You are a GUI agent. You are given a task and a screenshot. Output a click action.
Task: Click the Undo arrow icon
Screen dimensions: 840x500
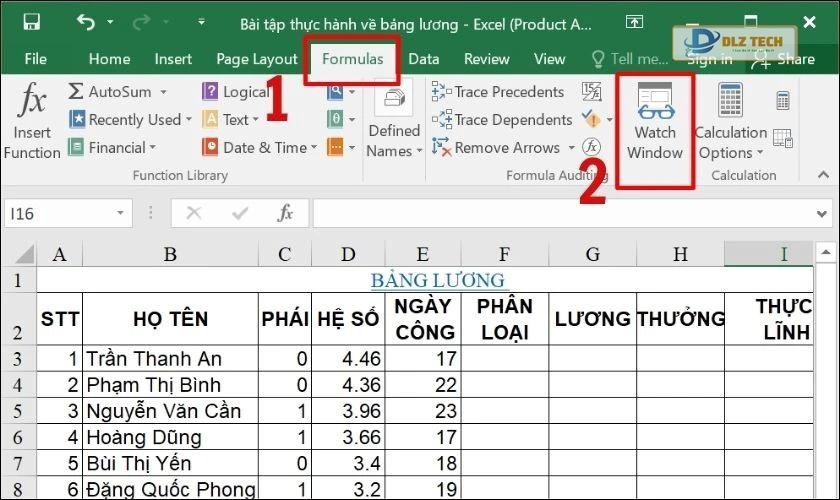pos(85,22)
